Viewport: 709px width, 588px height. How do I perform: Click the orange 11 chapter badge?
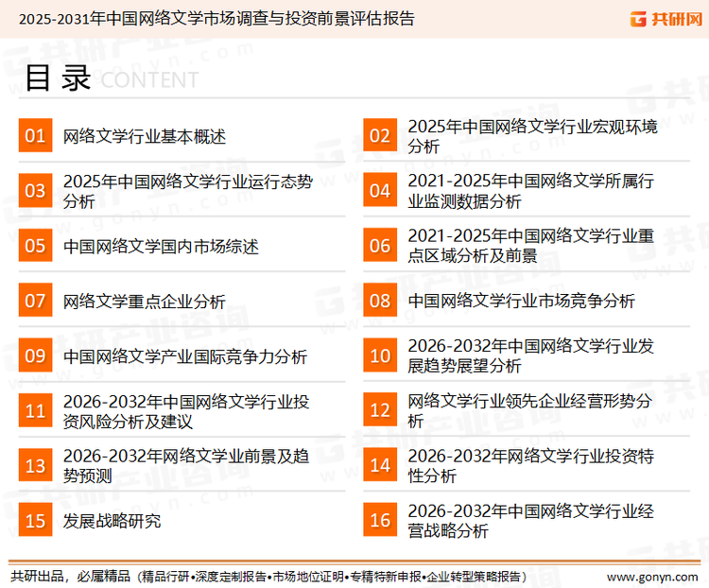point(35,410)
